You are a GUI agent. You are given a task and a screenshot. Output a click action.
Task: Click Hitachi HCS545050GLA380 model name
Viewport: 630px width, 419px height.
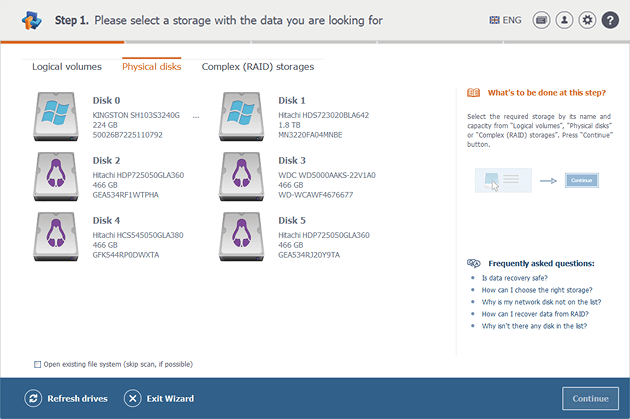(138, 235)
